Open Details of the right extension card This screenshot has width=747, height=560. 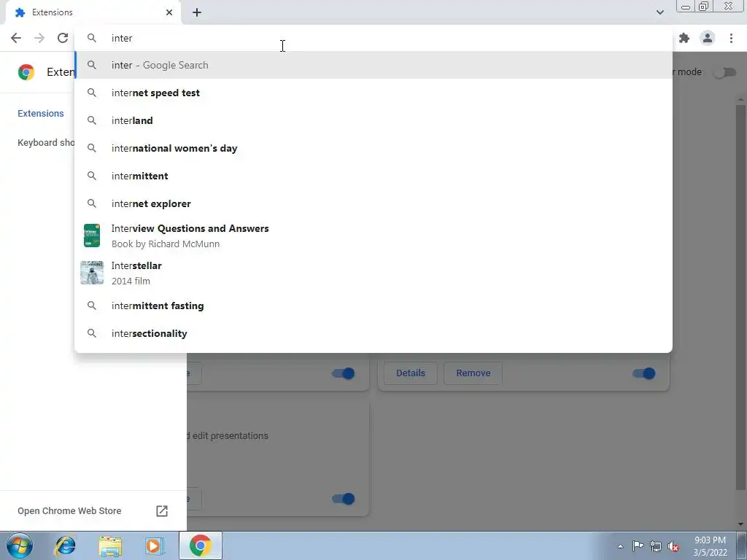(x=411, y=373)
